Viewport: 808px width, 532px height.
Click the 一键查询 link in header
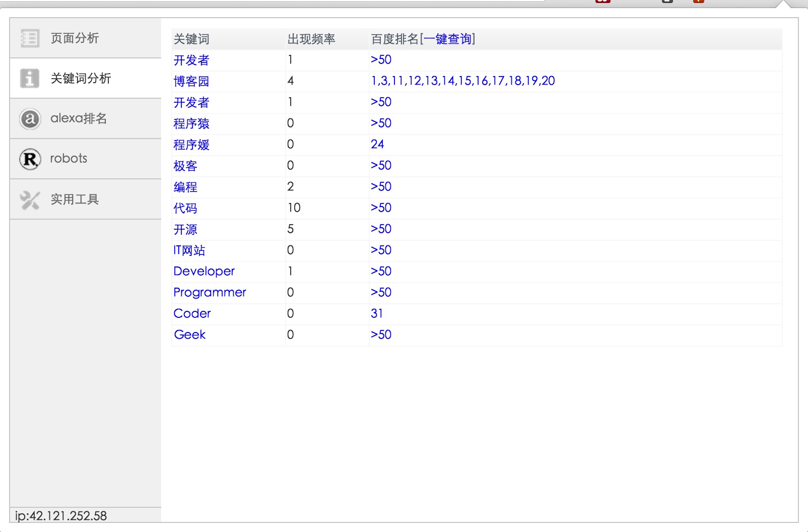point(447,39)
